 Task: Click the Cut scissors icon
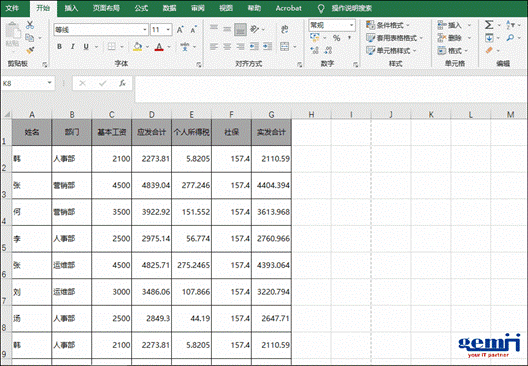click(x=30, y=25)
